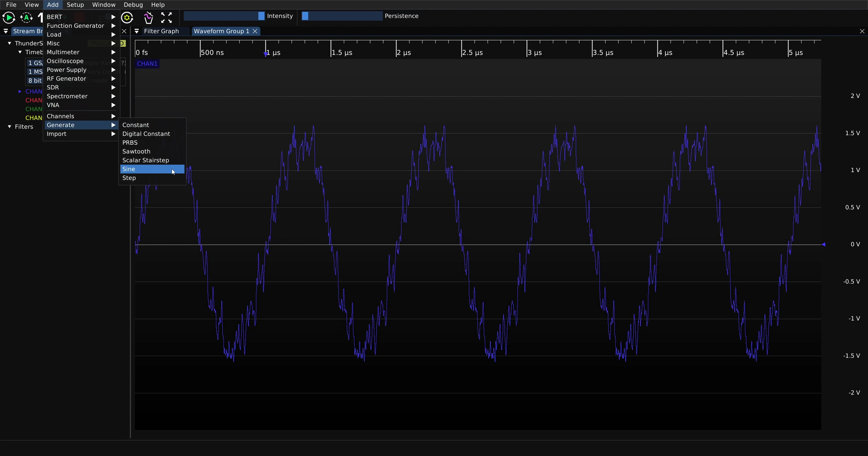Image resolution: width=868 pixels, height=456 pixels.
Task: Select the green CHAN3 tree item
Action: click(x=34, y=109)
